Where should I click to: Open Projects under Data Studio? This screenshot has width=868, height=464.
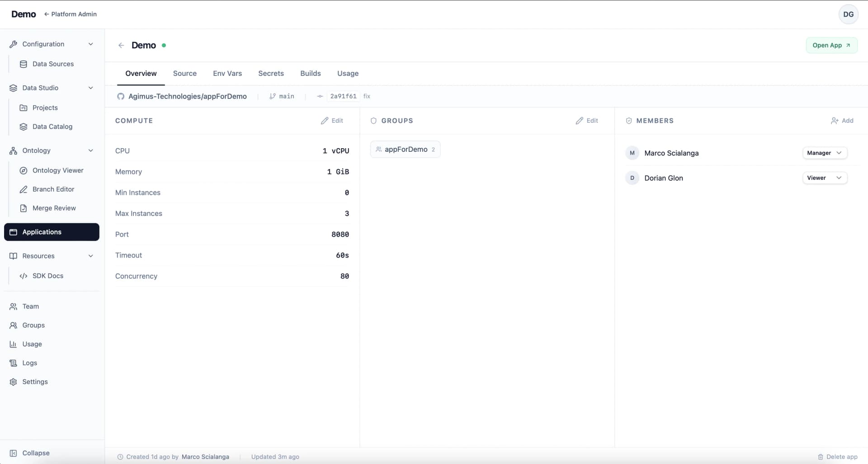click(x=45, y=108)
